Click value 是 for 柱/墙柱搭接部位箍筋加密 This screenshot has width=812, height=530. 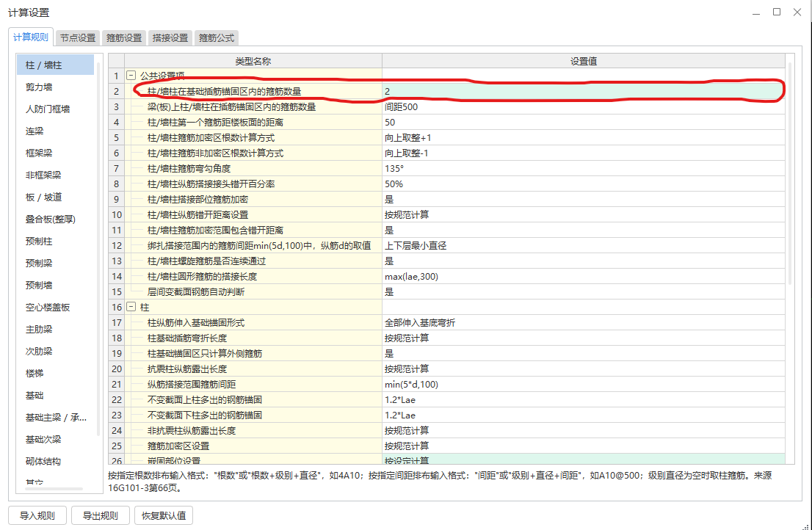[x=584, y=199]
